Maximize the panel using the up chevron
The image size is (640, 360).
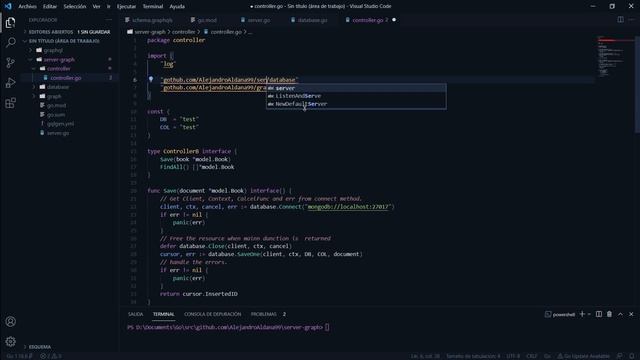620,314
